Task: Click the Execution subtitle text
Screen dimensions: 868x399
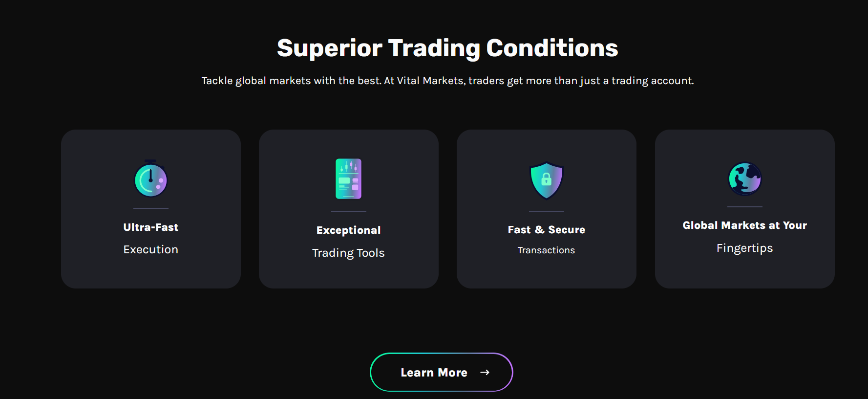Action: pyautogui.click(x=151, y=249)
